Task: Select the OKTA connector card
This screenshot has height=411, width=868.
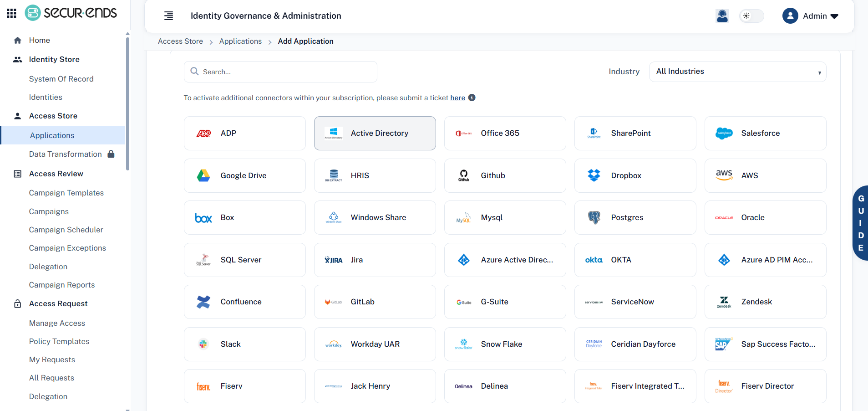Action: click(x=635, y=260)
